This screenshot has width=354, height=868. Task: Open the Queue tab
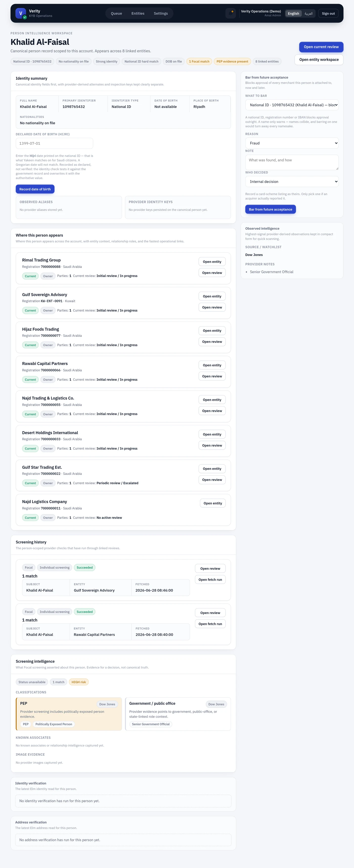(117, 13)
